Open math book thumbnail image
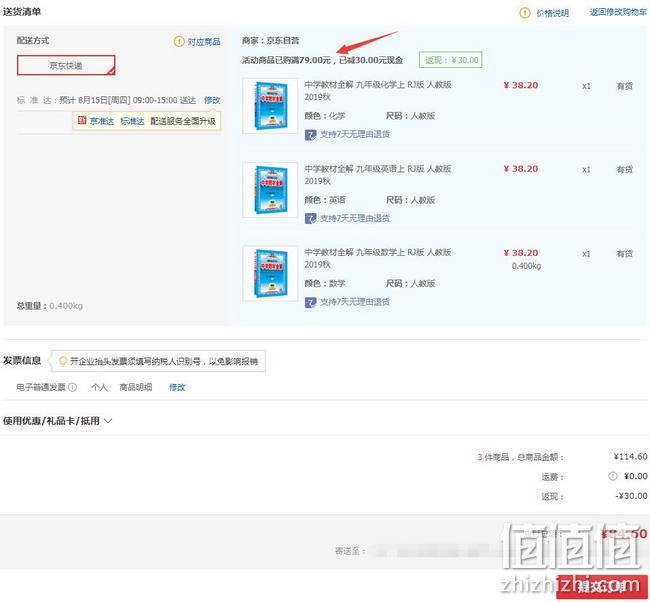The image size is (650, 602). (x=270, y=274)
